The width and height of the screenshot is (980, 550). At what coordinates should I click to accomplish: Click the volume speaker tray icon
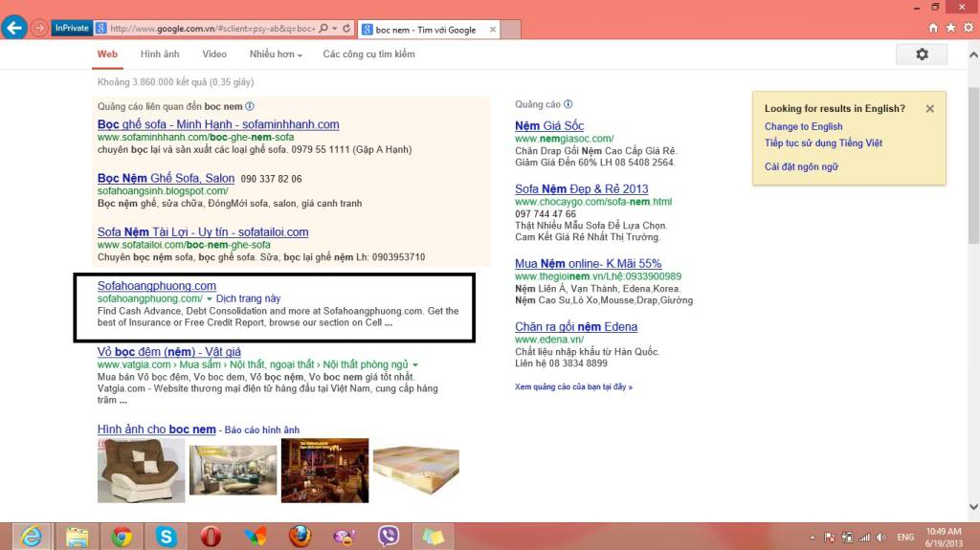[x=881, y=537]
